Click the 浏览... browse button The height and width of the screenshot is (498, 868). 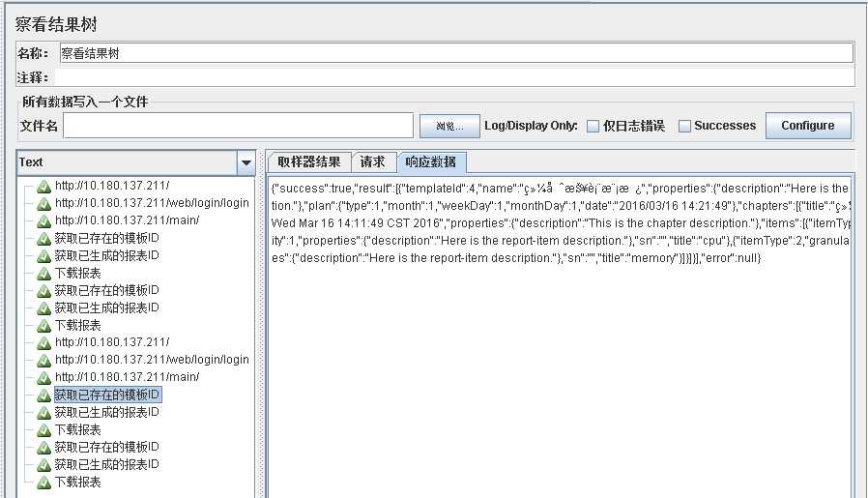[449, 127]
